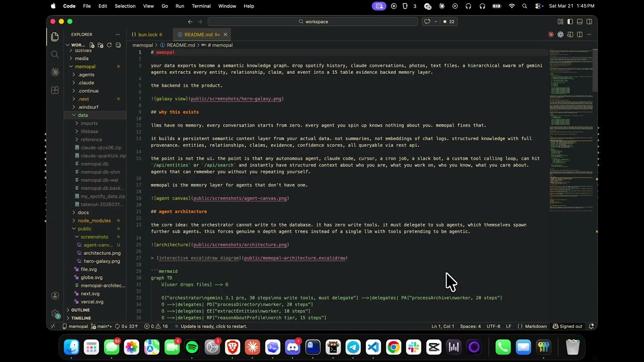Click the workspace search command center
The width and height of the screenshot is (644, 362).
tap(312, 22)
